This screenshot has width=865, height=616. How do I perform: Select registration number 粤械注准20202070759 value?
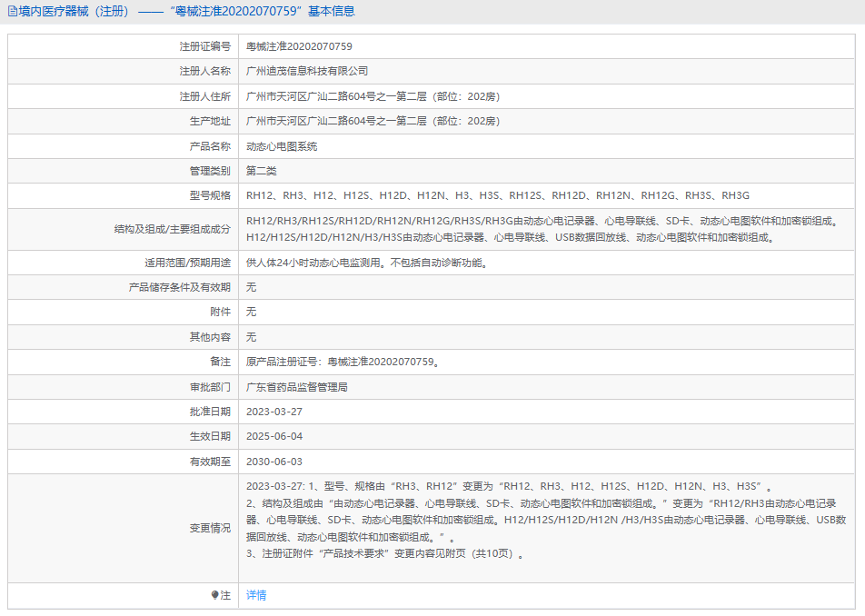299,45
